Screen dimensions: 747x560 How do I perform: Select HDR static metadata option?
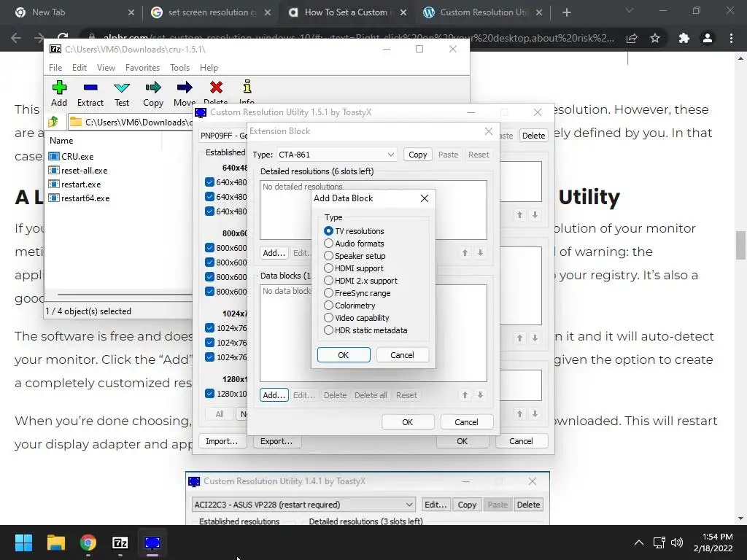pos(366,330)
